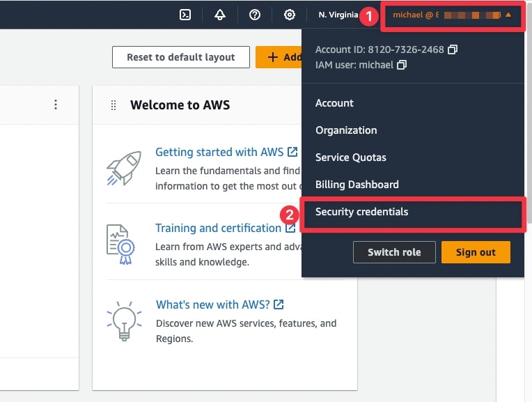Select Account from the menu
Viewport: 532px width, 402px height.
334,103
